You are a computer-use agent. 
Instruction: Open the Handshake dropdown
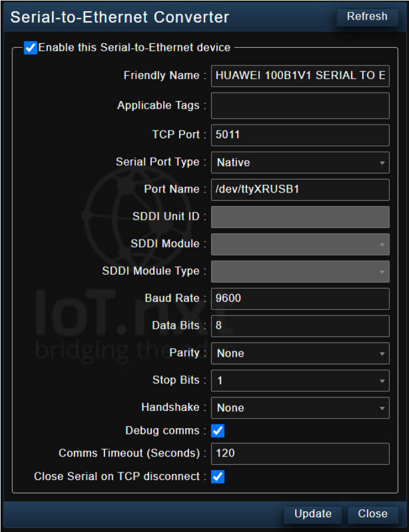pos(300,408)
